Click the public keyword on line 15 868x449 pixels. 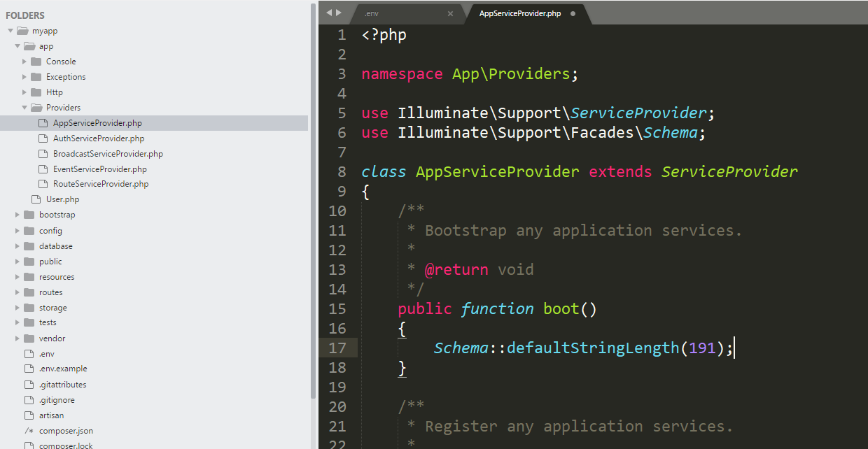click(x=426, y=309)
